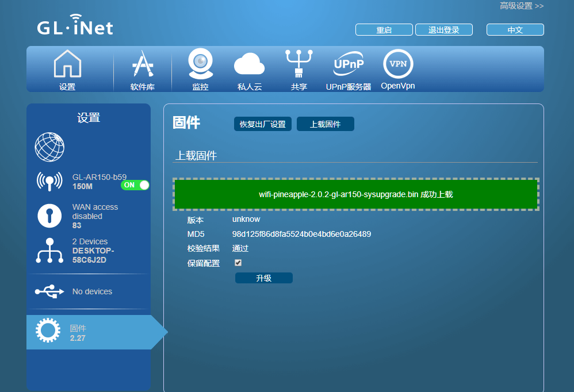The image size is (574, 392).
Task: Open the 共享 USB sharing icon
Action: [299, 64]
